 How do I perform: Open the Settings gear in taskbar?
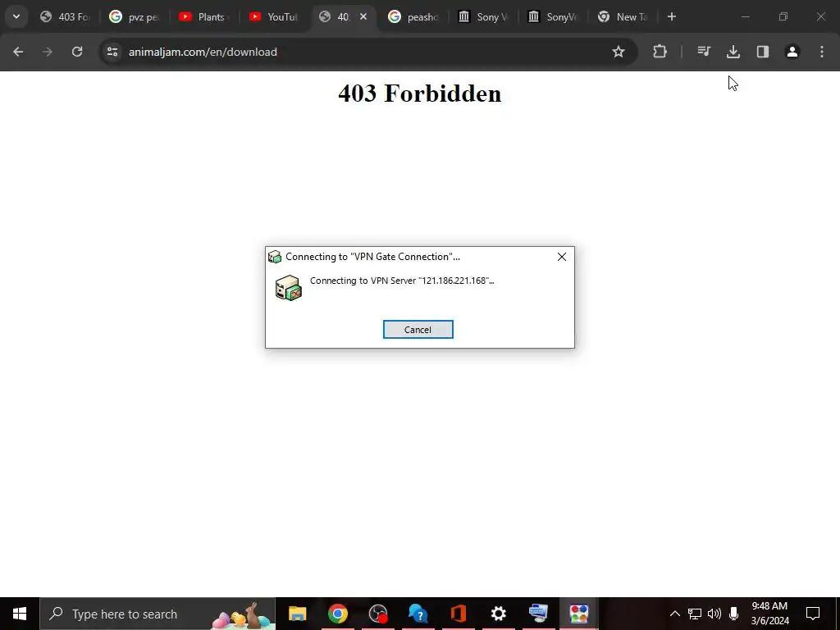click(x=498, y=614)
